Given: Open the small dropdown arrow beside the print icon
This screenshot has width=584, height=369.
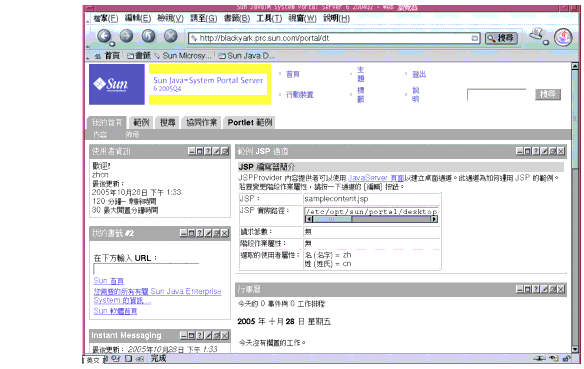Looking at the screenshot, I should point(546,42).
